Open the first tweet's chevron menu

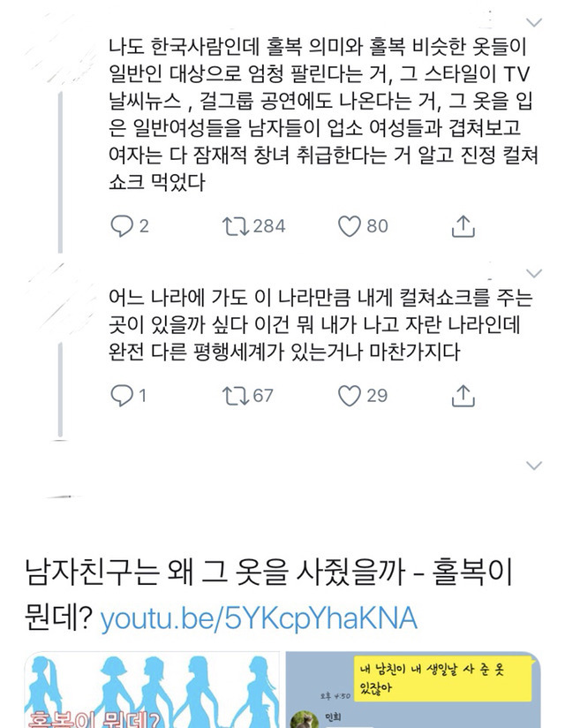coord(533,21)
